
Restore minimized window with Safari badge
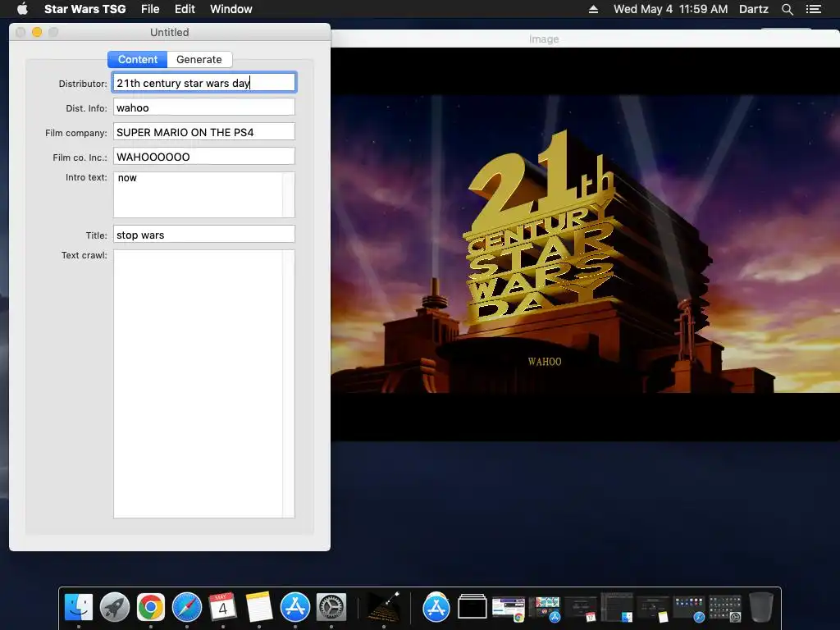coord(688,609)
